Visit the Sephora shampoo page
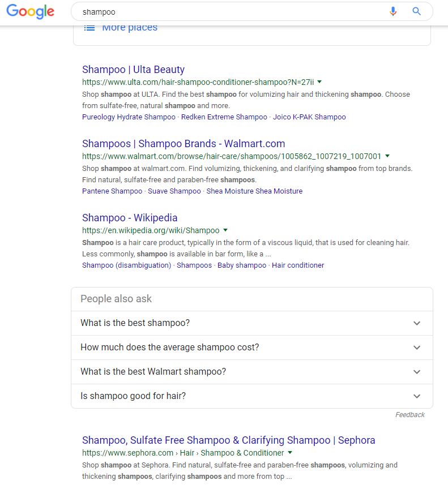The width and height of the screenshot is (448, 489). pos(228,440)
